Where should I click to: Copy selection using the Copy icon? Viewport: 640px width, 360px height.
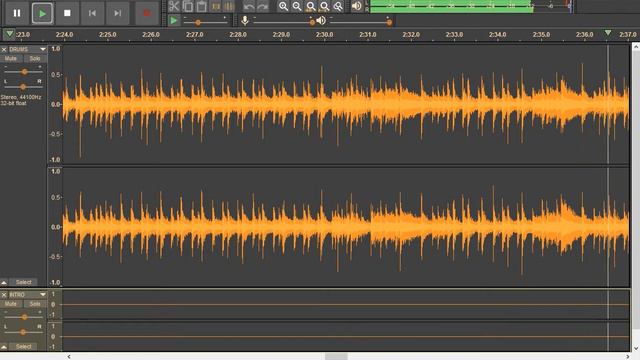click(x=188, y=6)
